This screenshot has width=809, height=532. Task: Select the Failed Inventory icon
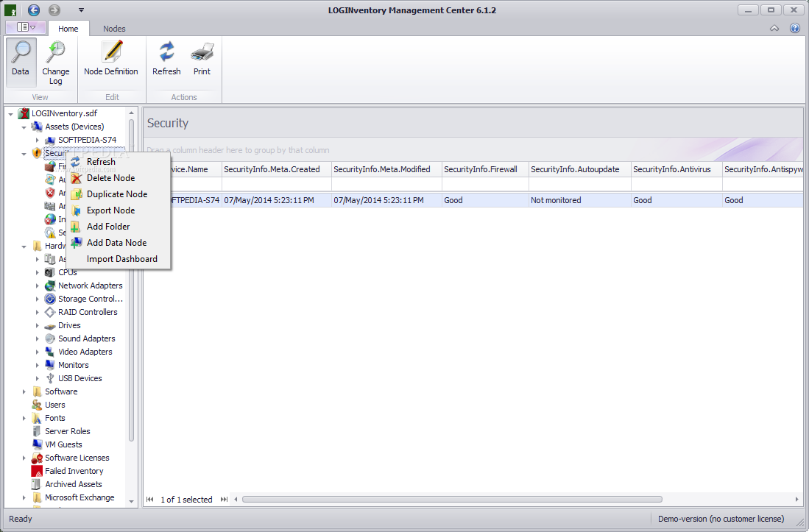click(x=37, y=471)
